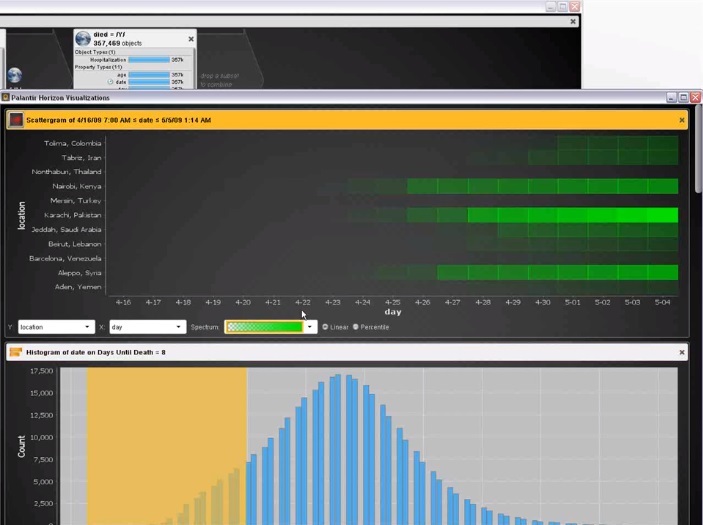Open the X axis day dropdown
Image resolution: width=703 pixels, height=525 pixels.
point(148,327)
